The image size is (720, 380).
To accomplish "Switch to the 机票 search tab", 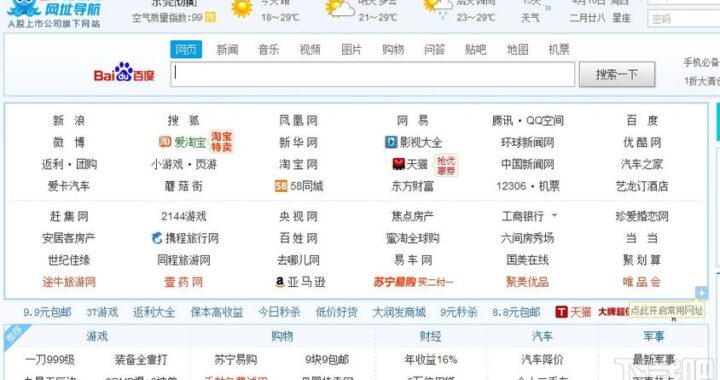I will [x=559, y=50].
